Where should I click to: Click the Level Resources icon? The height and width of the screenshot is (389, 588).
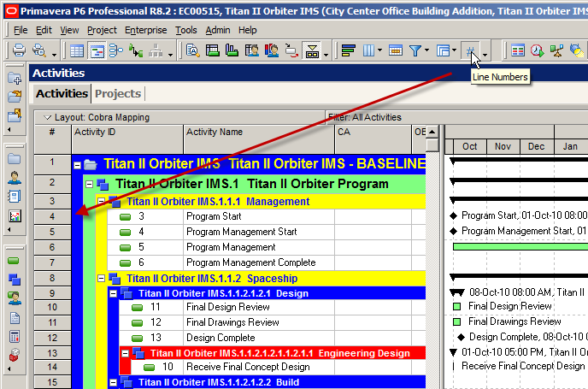pyautogui.click(x=557, y=50)
